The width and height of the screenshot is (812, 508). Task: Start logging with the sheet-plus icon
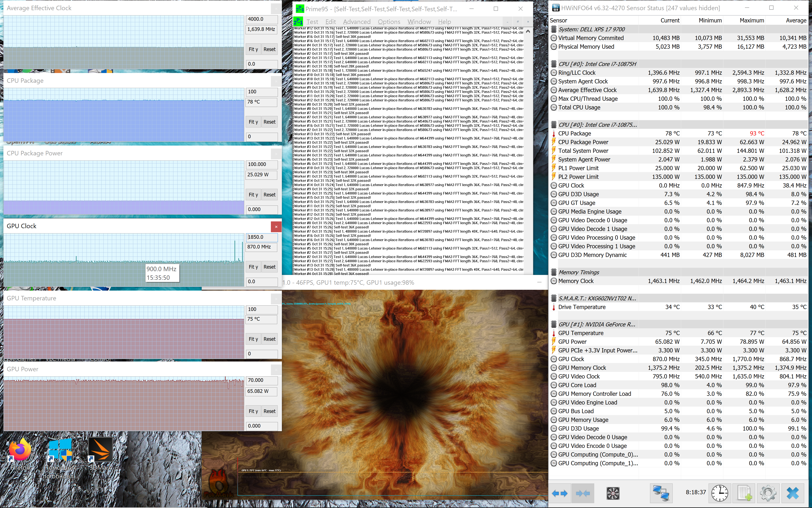744,493
